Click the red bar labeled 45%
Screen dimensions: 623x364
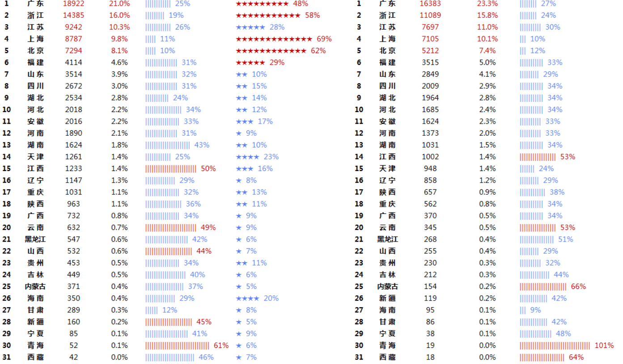pos(169,322)
